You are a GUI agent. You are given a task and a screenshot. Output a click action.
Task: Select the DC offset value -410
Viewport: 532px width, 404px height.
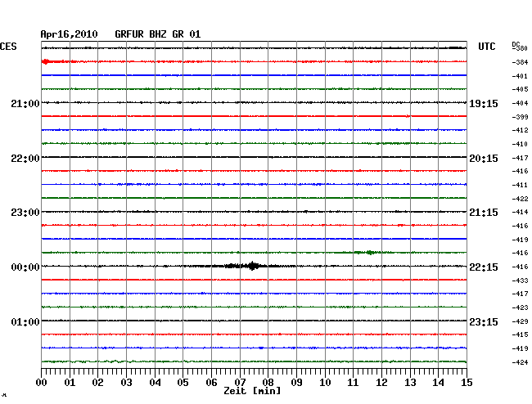520,144
